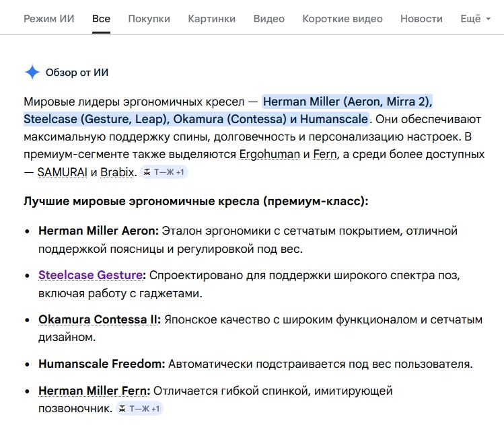The height and width of the screenshot is (427, 504).
Task: Open the 'Короткое видео' tab
Action: (x=342, y=19)
